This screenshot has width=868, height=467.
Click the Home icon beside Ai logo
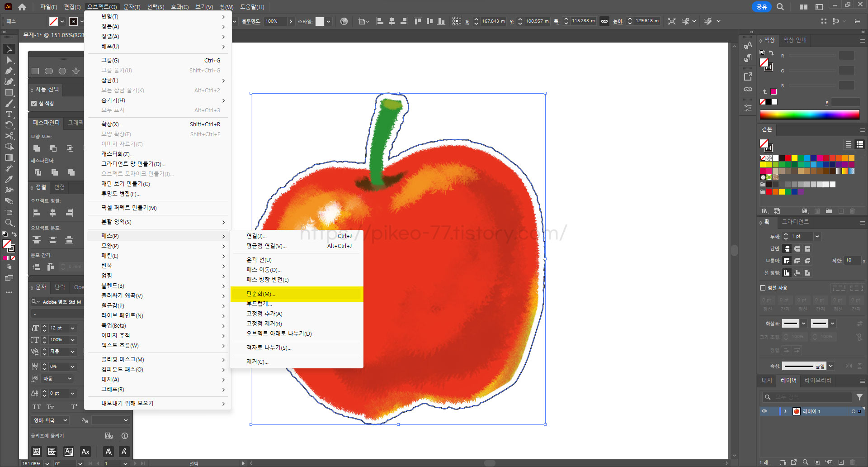click(22, 7)
